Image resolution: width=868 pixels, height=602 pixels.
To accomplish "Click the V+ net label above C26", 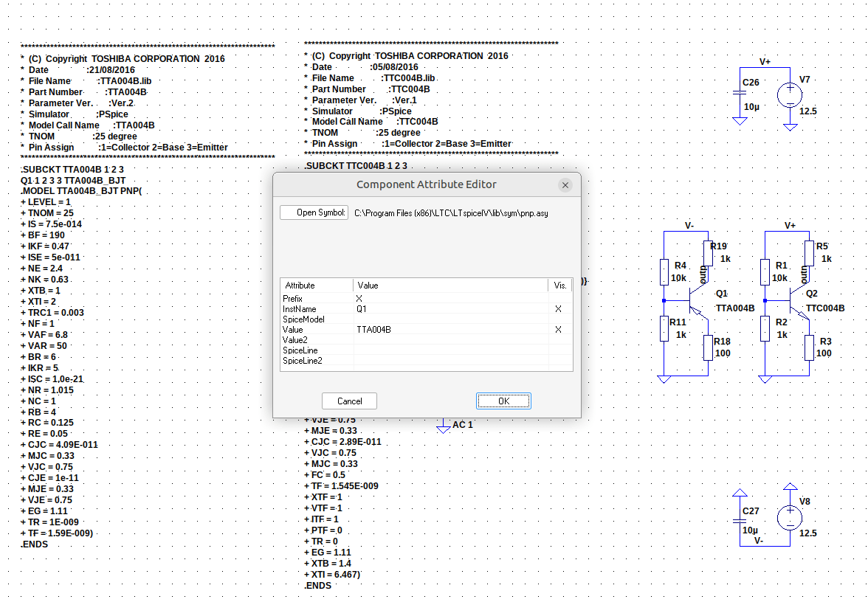I will tap(765, 62).
